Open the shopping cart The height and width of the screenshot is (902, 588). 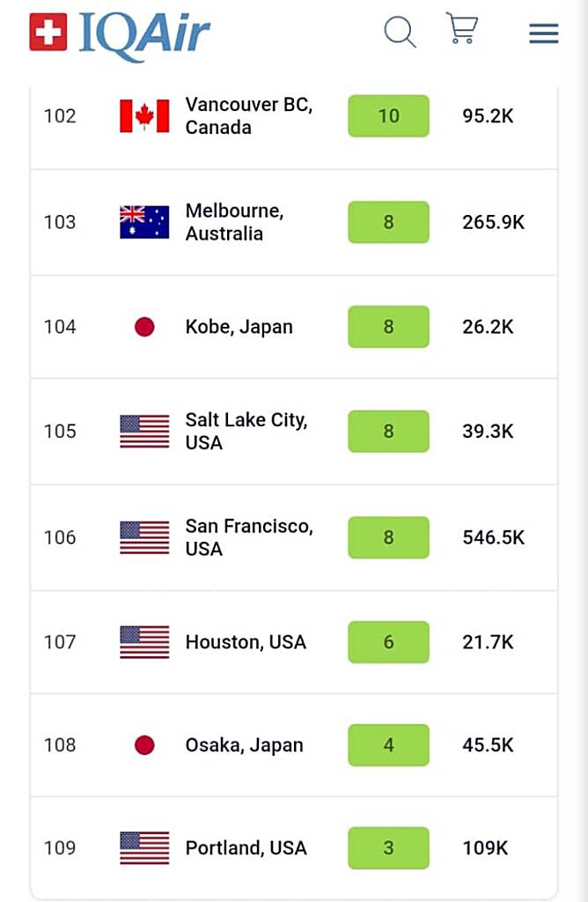(461, 29)
